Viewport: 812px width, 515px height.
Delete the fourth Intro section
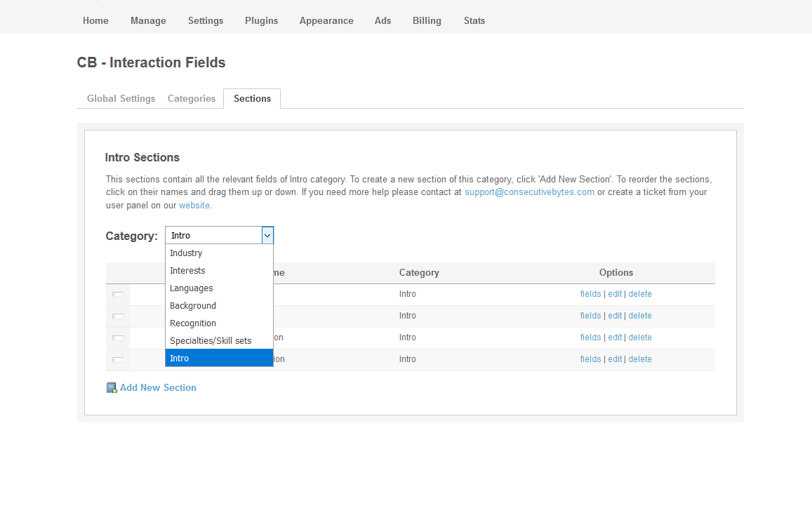pos(640,359)
